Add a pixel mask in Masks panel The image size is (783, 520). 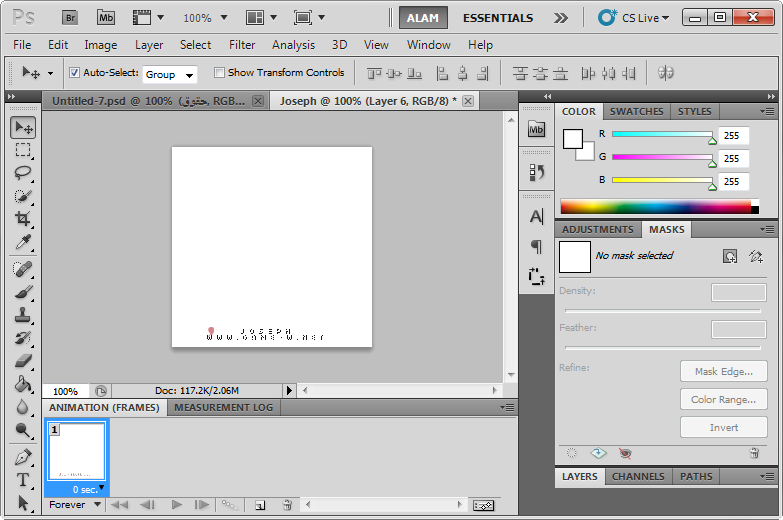pos(730,256)
